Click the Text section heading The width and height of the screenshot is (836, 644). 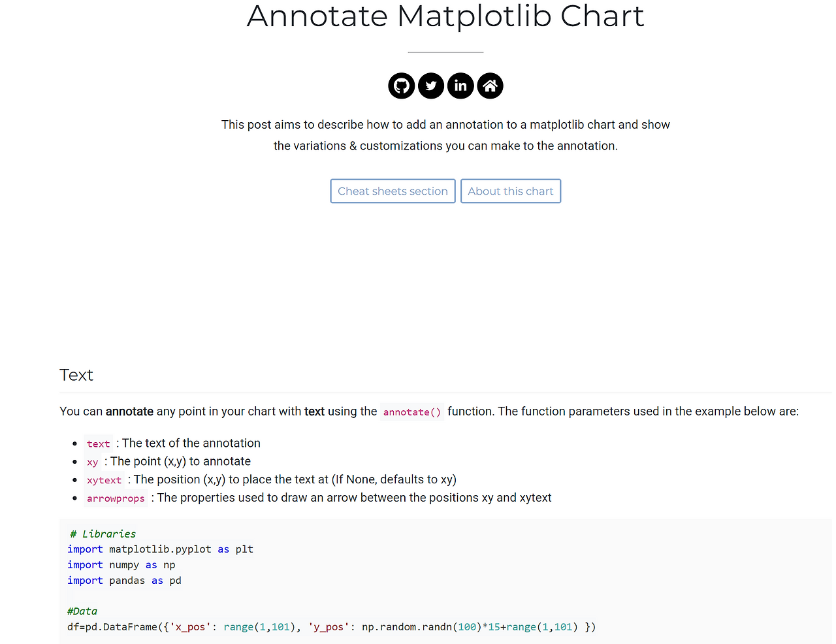click(76, 375)
